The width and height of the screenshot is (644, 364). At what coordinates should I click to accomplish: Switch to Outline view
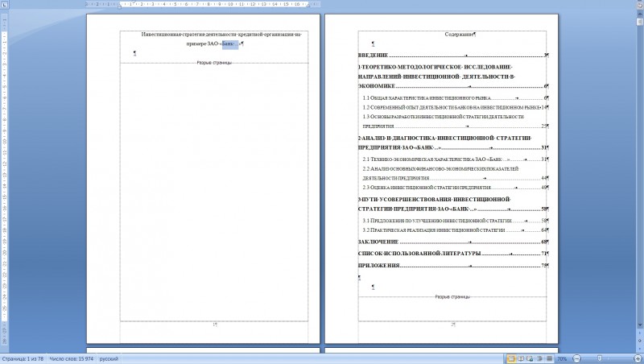coord(539,358)
